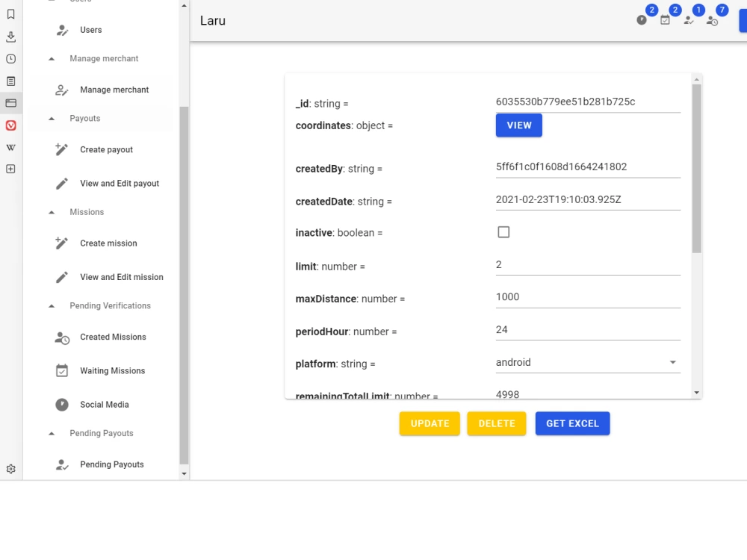Click sidebar scroll down arrow

point(184,474)
